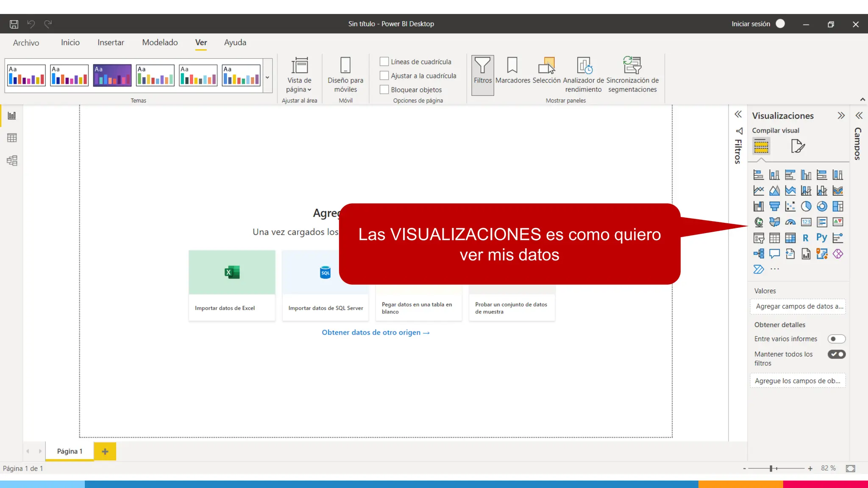Insert the Q&A speech bubble visual

tap(774, 254)
